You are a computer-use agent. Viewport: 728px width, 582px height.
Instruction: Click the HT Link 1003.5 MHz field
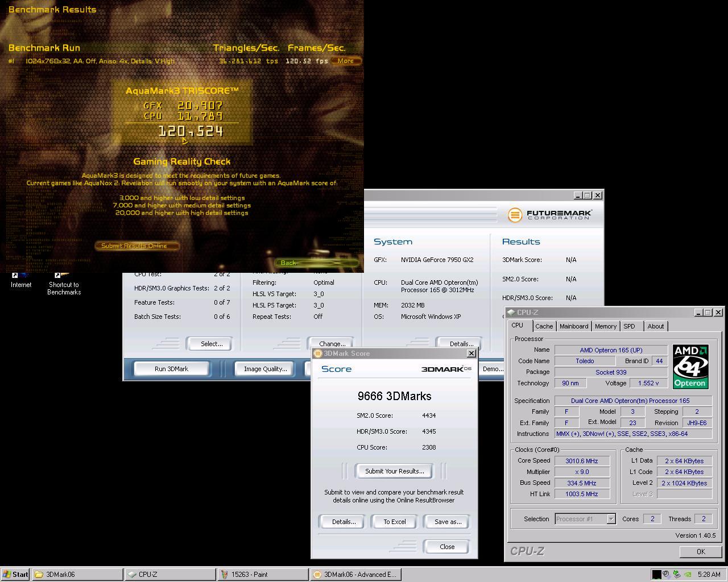click(581, 494)
